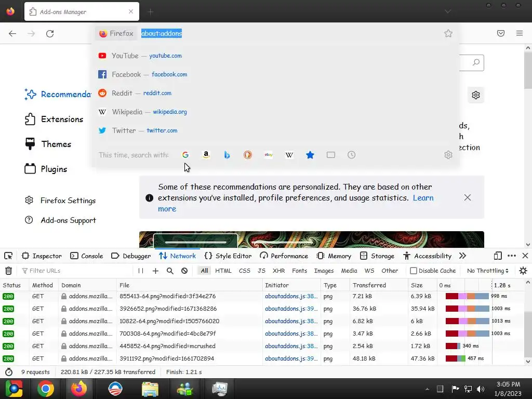
Task: Show more DevTools tabs chevron
Action: click(462, 256)
